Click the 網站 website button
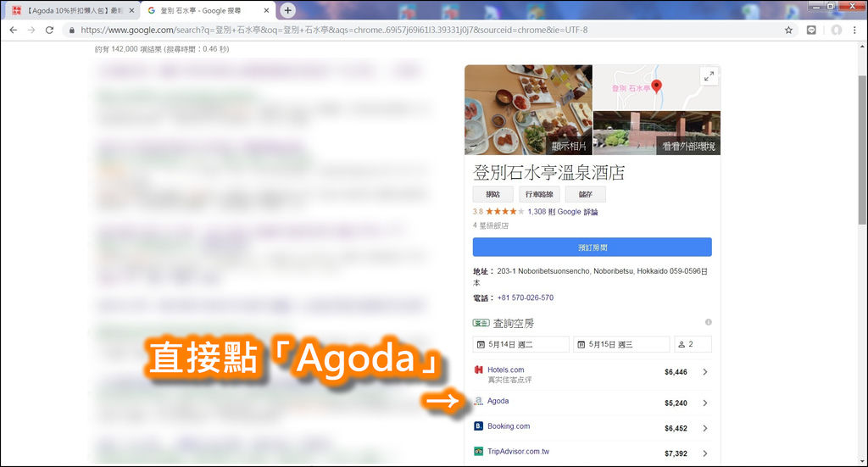 [492, 194]
